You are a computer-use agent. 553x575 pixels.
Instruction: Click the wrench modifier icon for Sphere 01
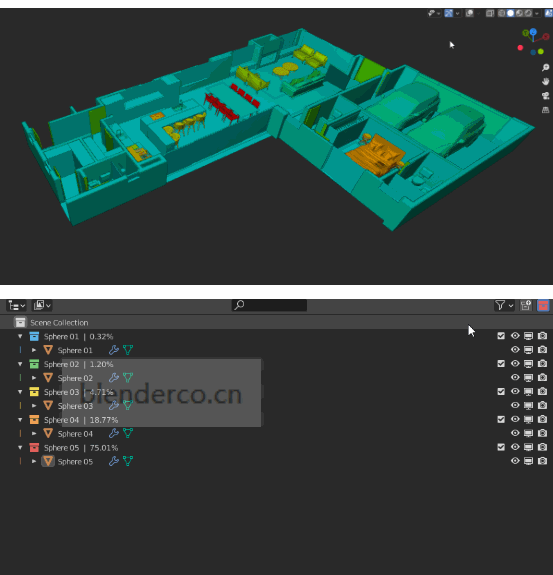[114, 350]
